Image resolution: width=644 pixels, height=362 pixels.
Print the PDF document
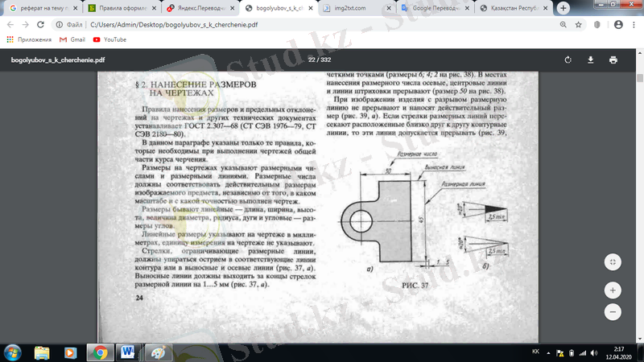point(613,60)
